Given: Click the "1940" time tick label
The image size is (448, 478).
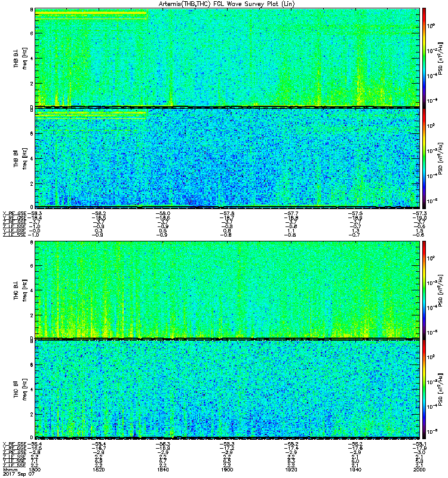Looking at the screenshot, I should (x=355, y=470).
